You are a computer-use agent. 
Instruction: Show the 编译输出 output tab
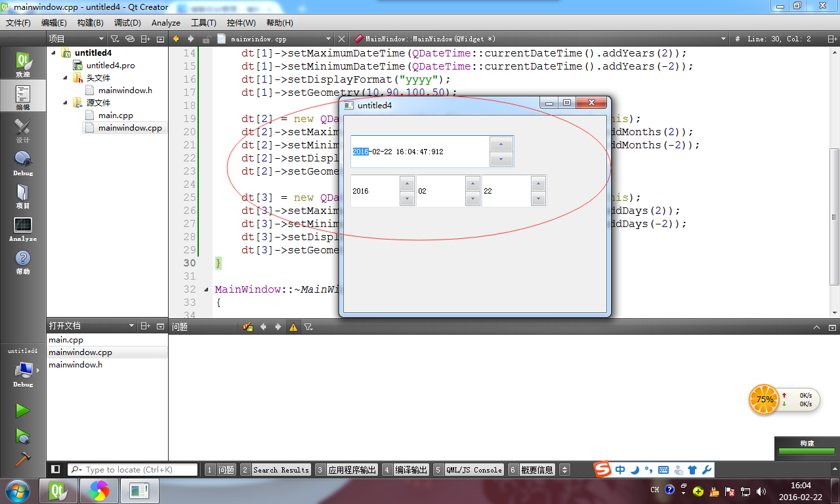[405, 470]
